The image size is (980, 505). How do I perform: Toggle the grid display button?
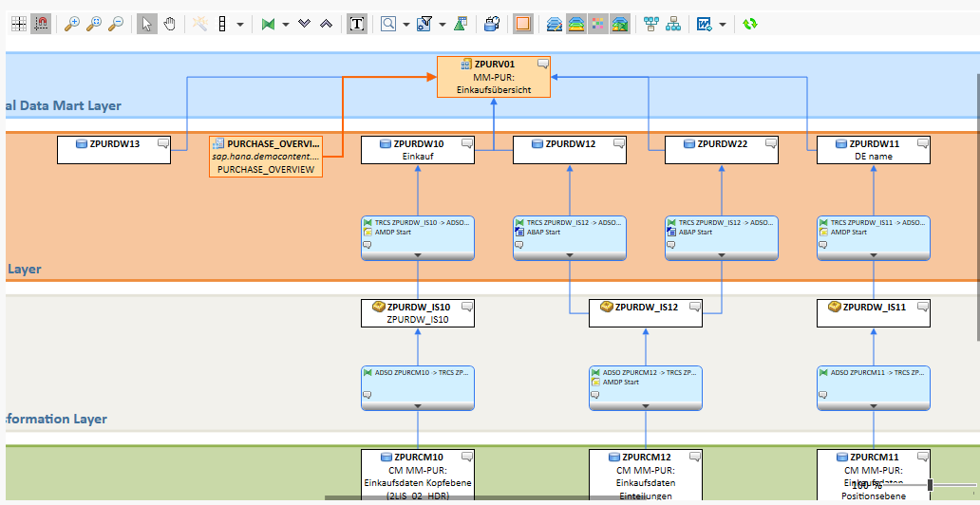click(19, 24)
